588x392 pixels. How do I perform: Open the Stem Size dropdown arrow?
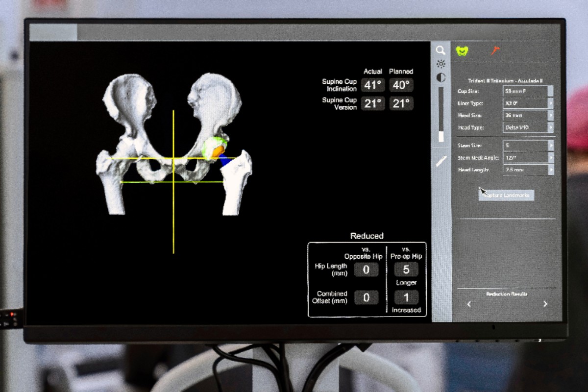pyautogui.click(x=550, y=146)
